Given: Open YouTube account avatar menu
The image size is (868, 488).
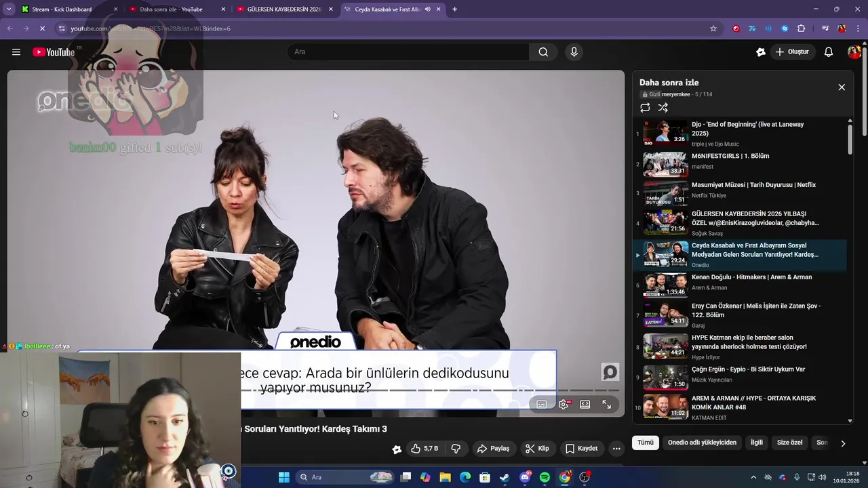Looking at the screenshot, I should [854, 52].
